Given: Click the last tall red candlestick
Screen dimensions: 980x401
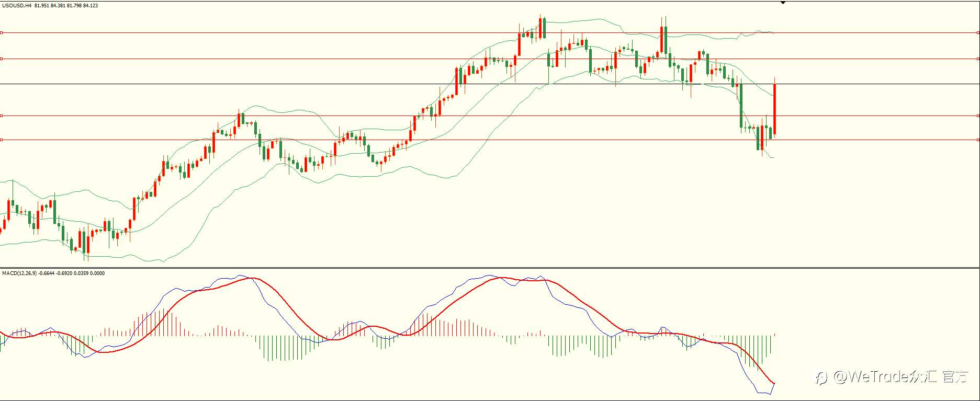Looking at the screenshot, I should (x=774, y=109).
